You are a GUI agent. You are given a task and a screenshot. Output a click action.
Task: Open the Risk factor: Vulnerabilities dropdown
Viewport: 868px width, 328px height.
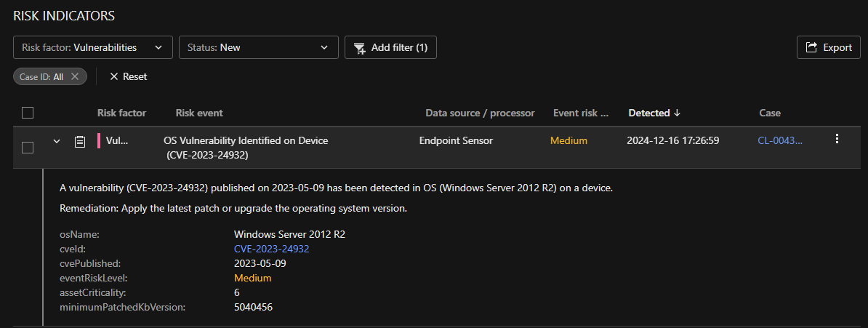click(x=93, y=47)
